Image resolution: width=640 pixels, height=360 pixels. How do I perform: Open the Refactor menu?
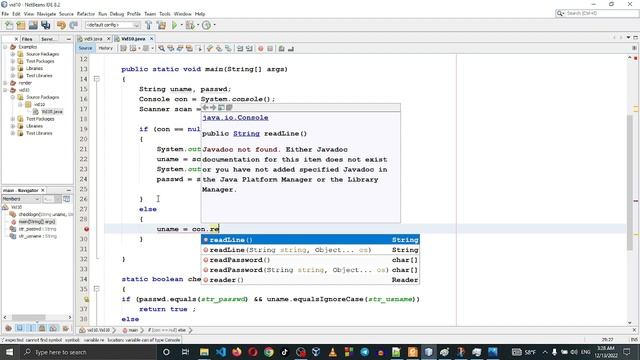pos(86,14)
